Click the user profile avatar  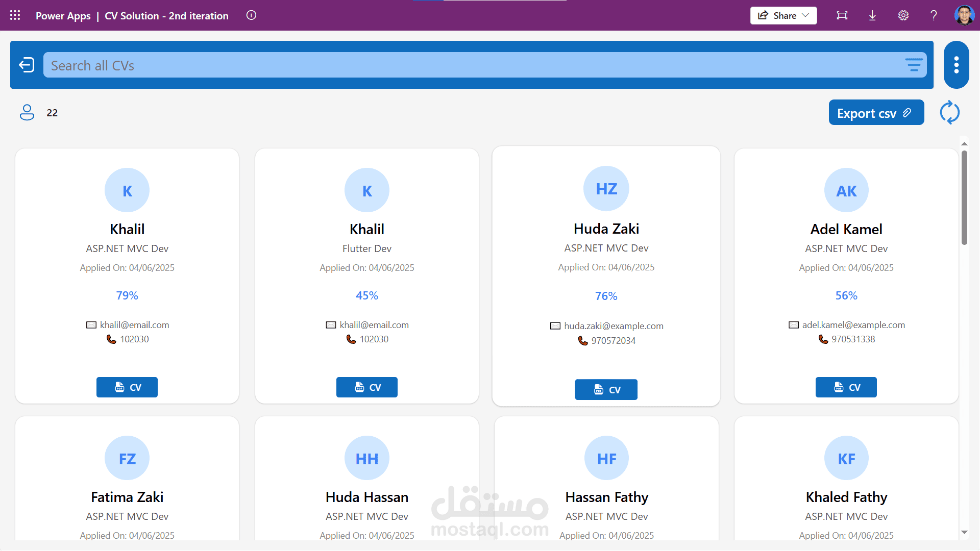pyautogui.click(x=964, y=15)
